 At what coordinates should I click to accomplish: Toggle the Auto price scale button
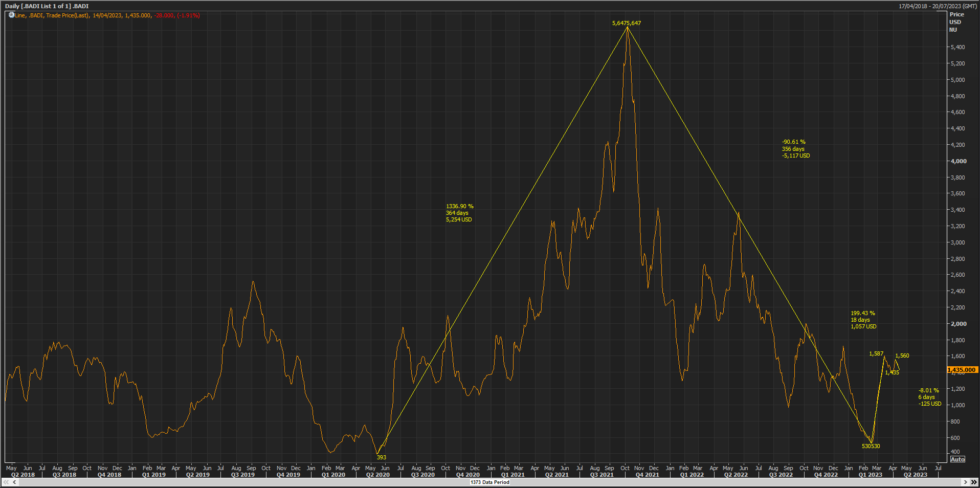957,459
